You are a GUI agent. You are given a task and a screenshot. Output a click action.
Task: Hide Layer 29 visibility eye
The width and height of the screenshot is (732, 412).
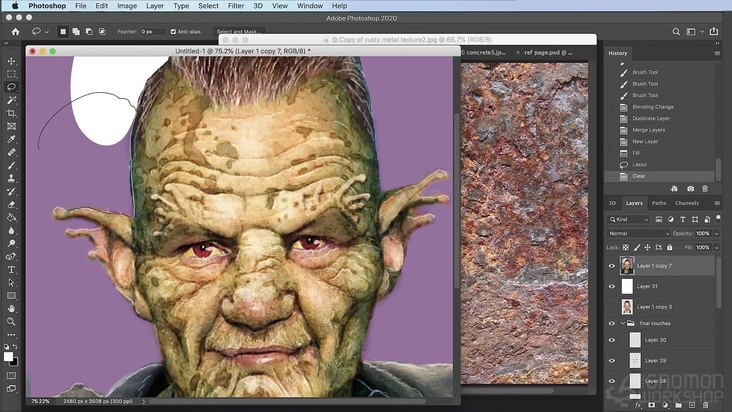(612, 361)
